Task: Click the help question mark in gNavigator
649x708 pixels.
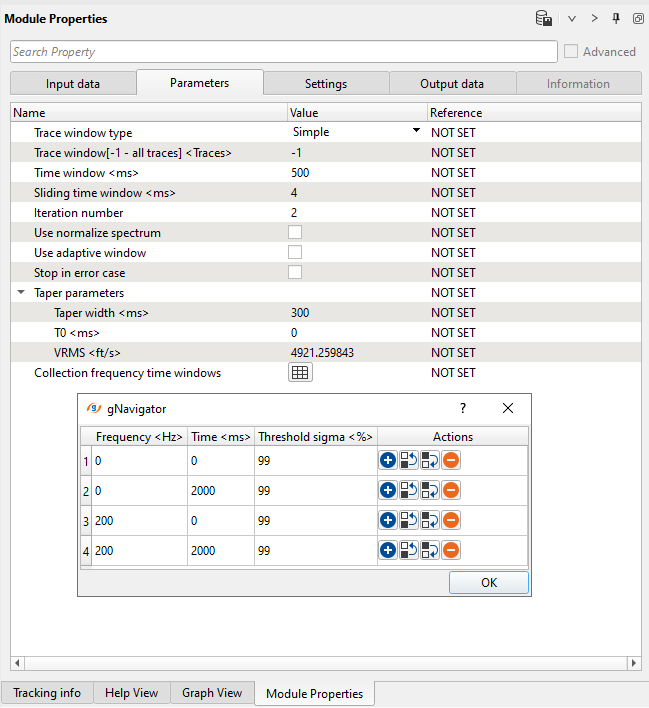Action: 462,408
